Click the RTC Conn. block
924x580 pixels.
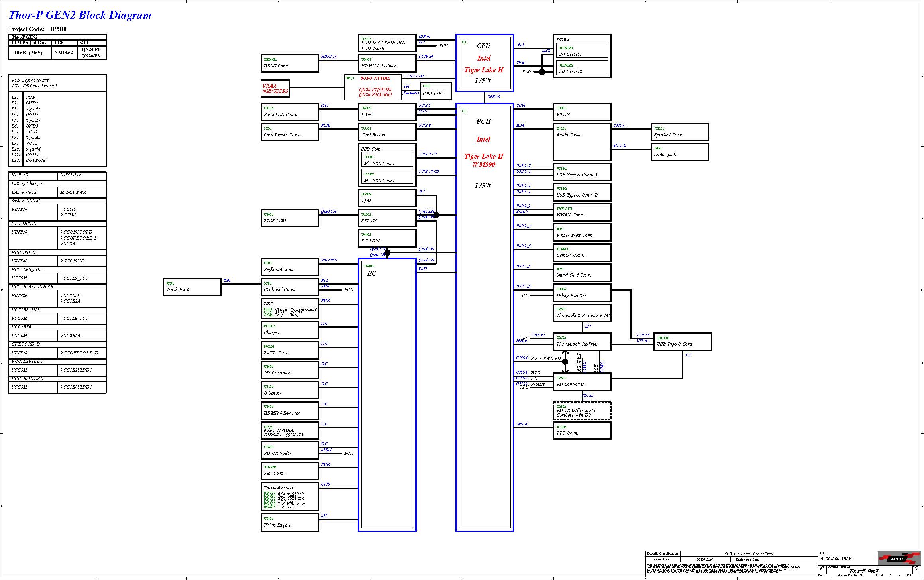click(582, 431)
